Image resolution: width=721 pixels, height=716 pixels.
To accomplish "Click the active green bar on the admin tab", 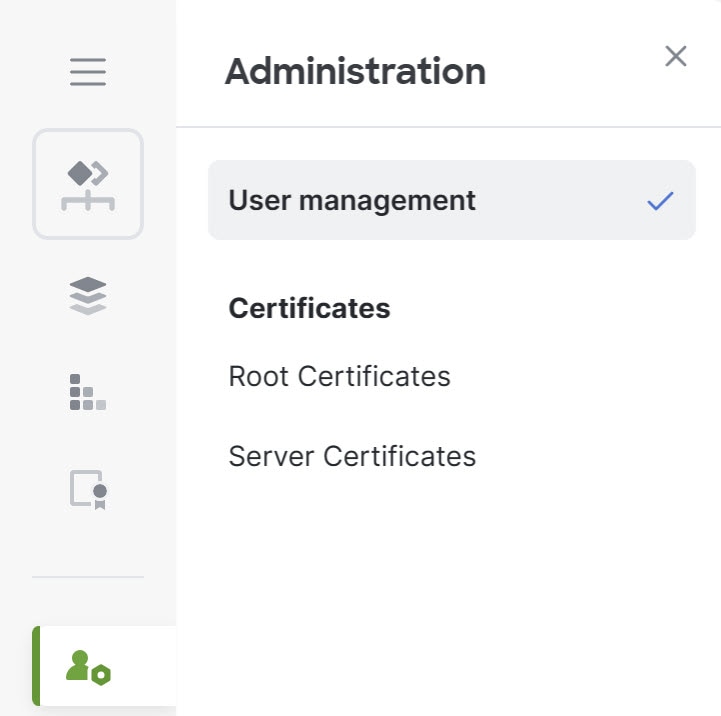I will point(36,665).
